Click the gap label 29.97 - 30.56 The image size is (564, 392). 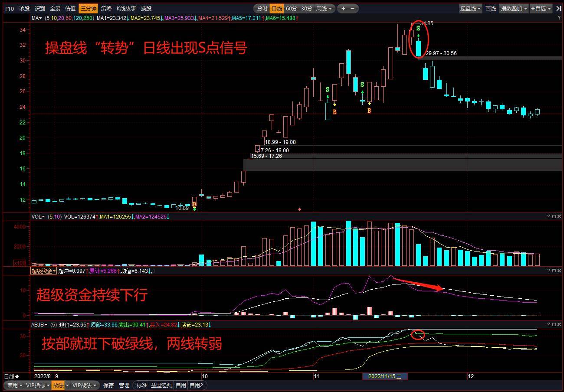click(x=441, y=53)
